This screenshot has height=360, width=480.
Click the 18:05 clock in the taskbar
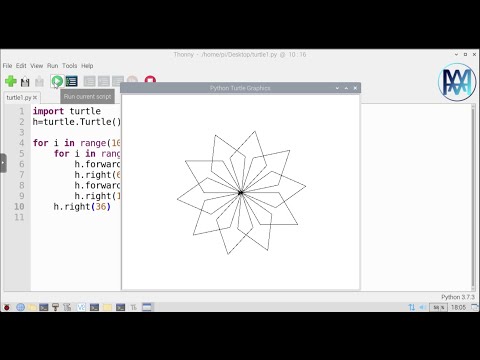point(458,307)
